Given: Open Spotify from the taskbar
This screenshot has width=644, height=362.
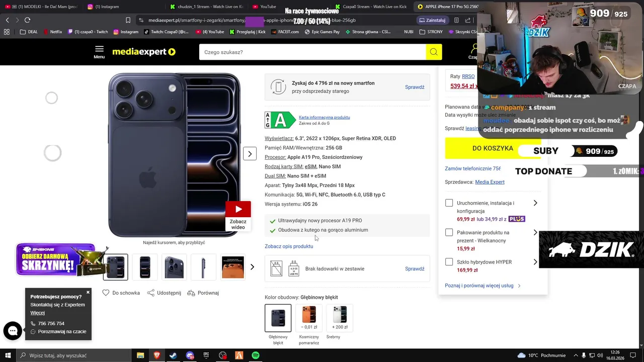Looking at the screenshot, I should pos(256,355).
